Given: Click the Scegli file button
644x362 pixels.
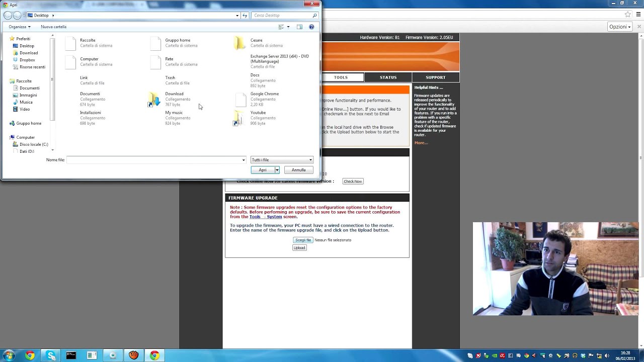Looking at the screenshot, I should (x=303, y=240).
